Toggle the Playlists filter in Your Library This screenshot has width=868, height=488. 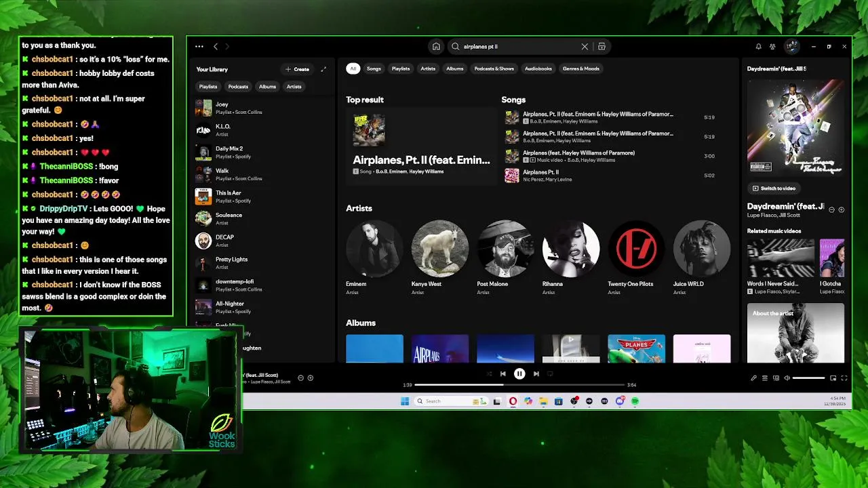pyautogui.click(x=208, y=87)
